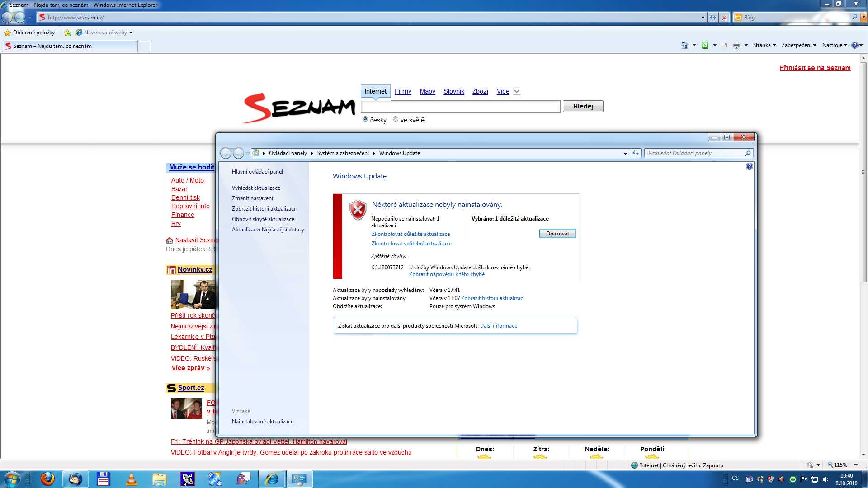This screenshot has width=868, height=488.
Task: Launch VLC media player from taskbar
Action: coord(132,479)
